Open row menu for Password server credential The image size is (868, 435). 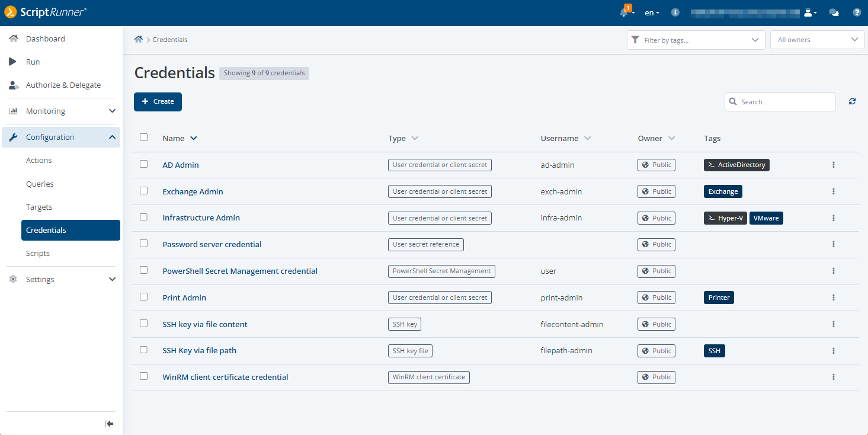pyautogui.click(x=833, y=244)
